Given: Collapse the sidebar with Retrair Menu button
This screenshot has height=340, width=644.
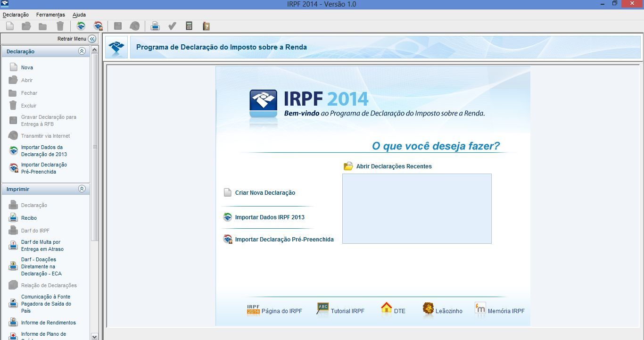Looking at the screenshot, I should [92, 39].
